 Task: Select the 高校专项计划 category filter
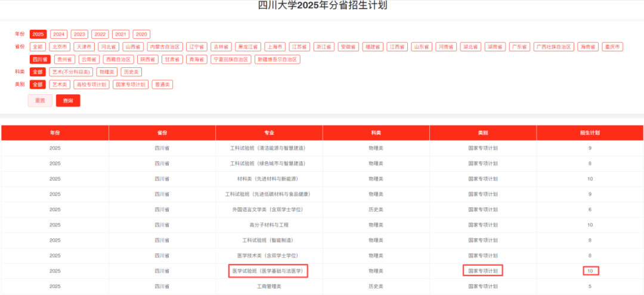click(x=92, y=85)
